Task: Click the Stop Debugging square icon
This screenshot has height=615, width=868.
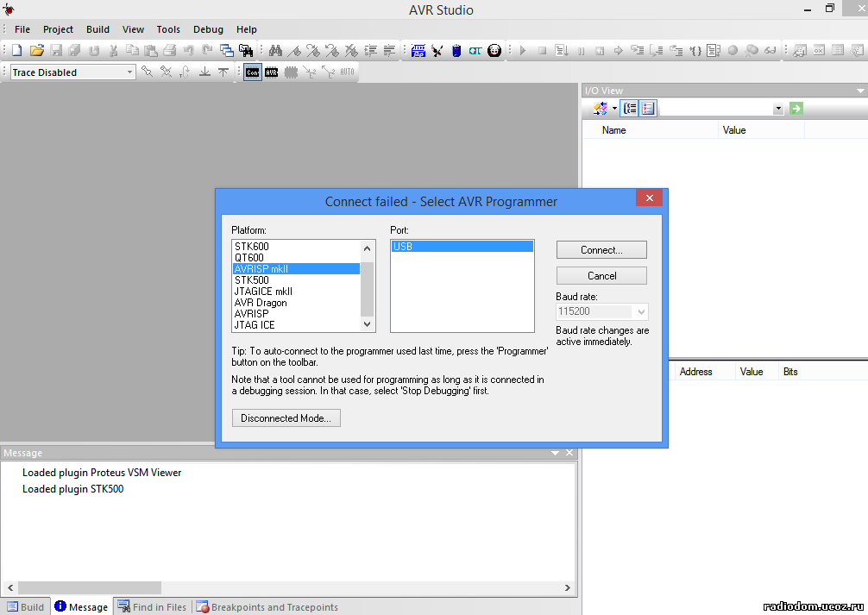Action: tap(542, 50)
